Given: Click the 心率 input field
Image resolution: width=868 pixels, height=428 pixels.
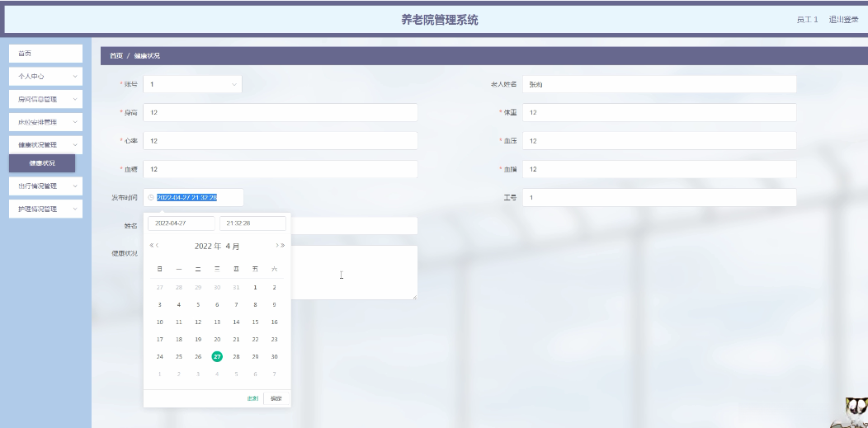Looking at the screenshot, I should click(280, 140).
